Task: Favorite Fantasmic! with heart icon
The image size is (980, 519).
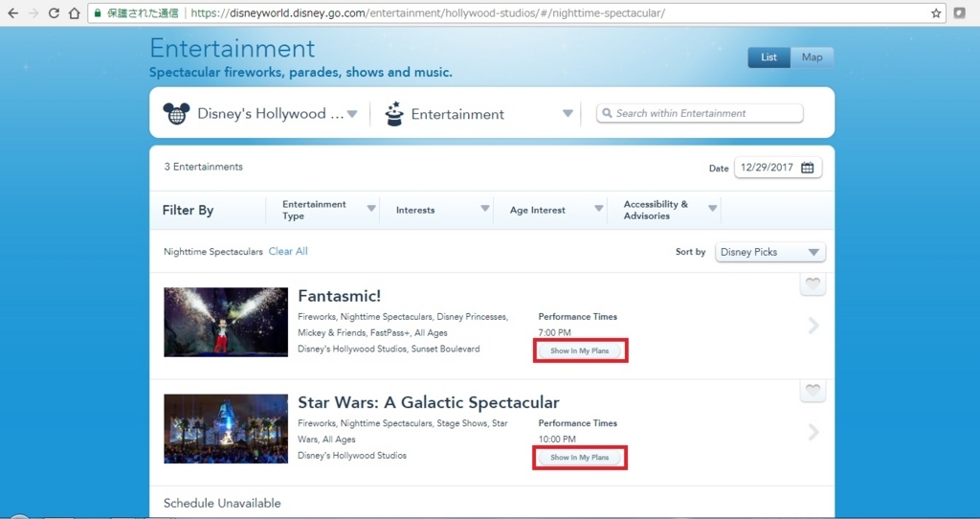Action: click(813, 283)
